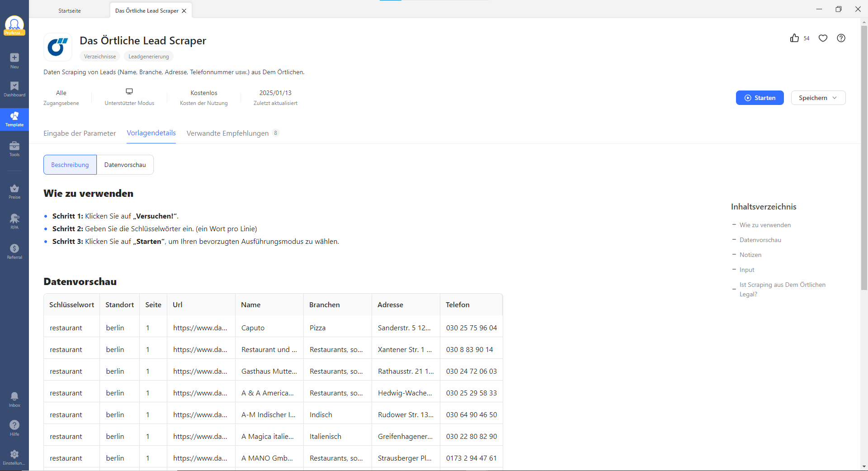The width and height of the screenshot is (868, 471).
Task: Click the Schlüsselwort column header
Action: (x=72, y=305)
